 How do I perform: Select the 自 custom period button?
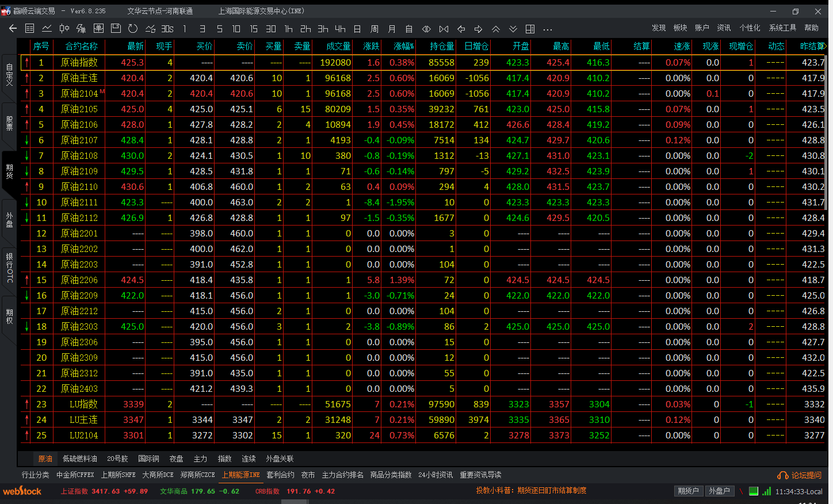409,29
